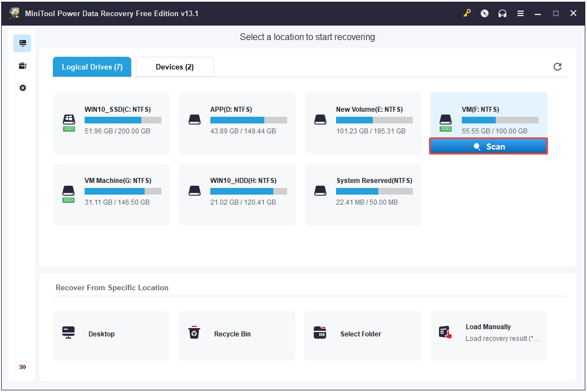Select the VM Machine(G: NTFS) drive icon
Screen dimensions: 587x392
[68, 194]
